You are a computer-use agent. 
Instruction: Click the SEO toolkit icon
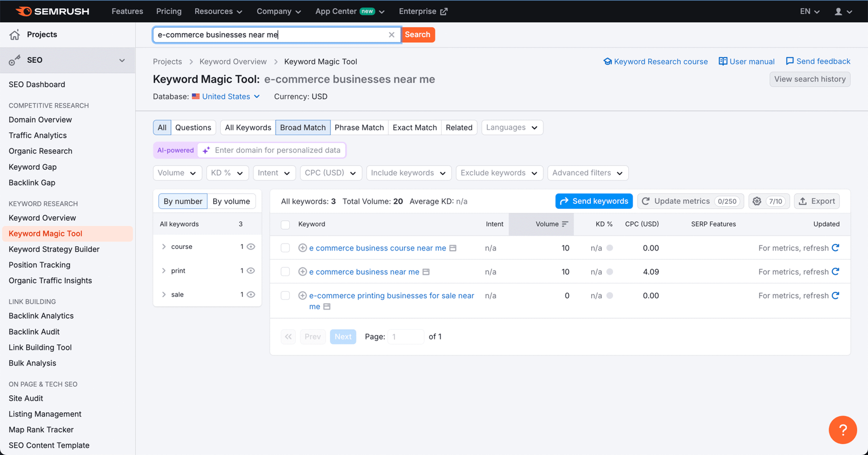tap(15, 60)
